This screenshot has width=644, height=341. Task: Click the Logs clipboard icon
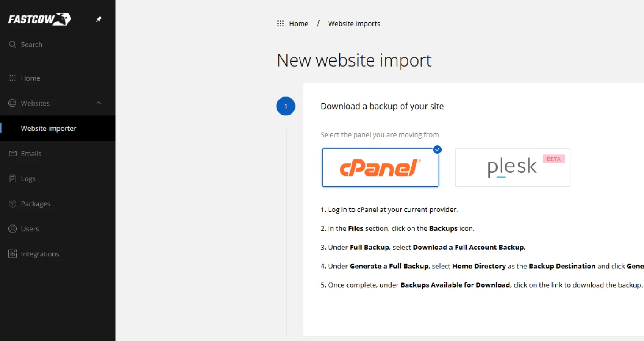[x=12, y=178]
